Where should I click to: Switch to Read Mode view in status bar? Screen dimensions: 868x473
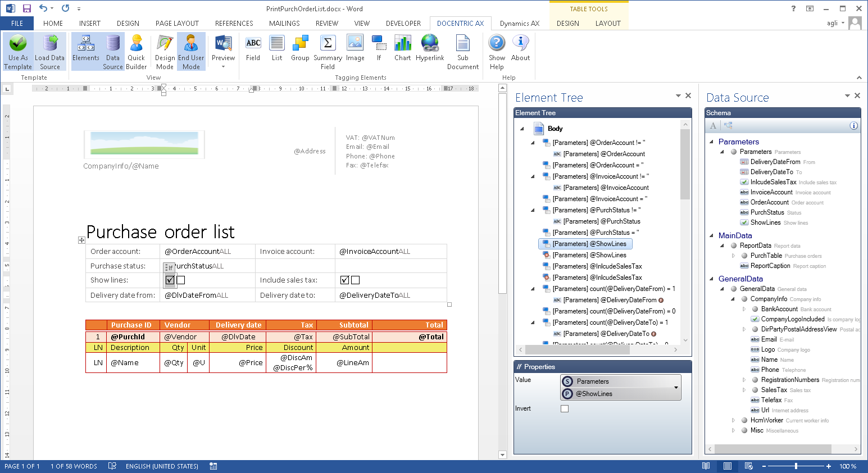coord(706,466)
